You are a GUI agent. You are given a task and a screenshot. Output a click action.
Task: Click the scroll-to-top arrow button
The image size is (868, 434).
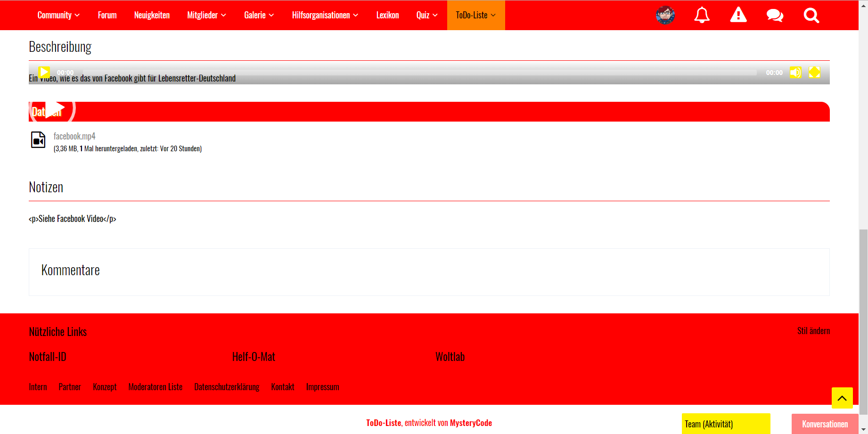click(x=842, y=398)
